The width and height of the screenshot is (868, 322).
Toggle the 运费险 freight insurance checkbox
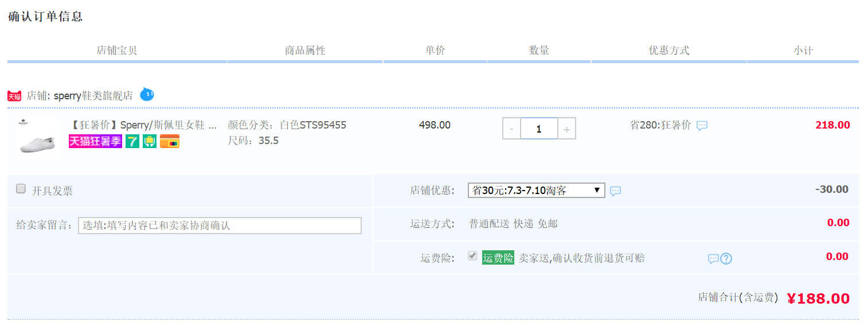click(x=472, y=256)
